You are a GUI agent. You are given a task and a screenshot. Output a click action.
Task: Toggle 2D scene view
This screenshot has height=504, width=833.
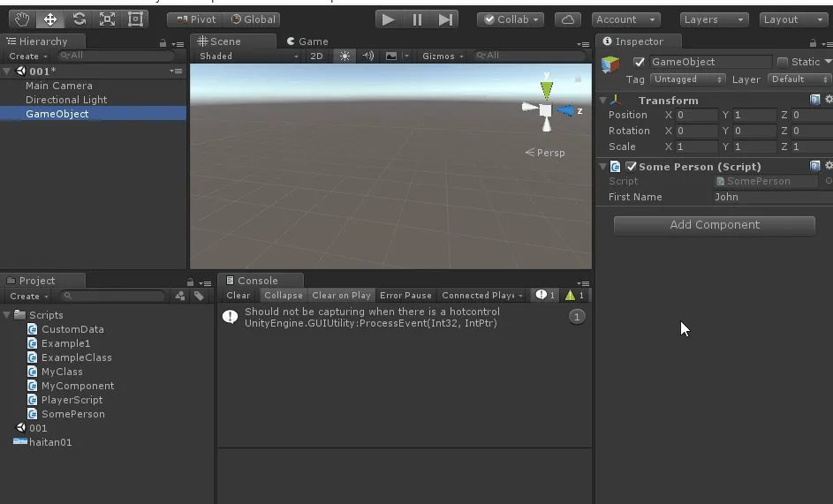point(316,56)
